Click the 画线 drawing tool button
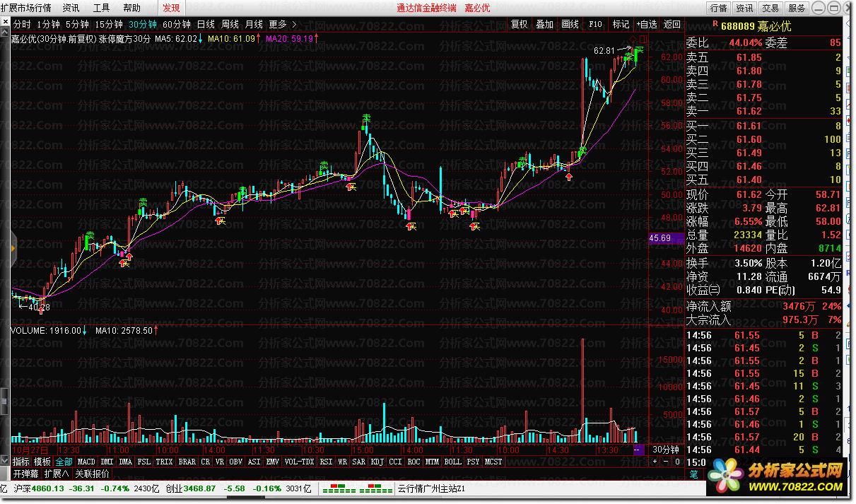856x504 pixels. tap(570, 24)
